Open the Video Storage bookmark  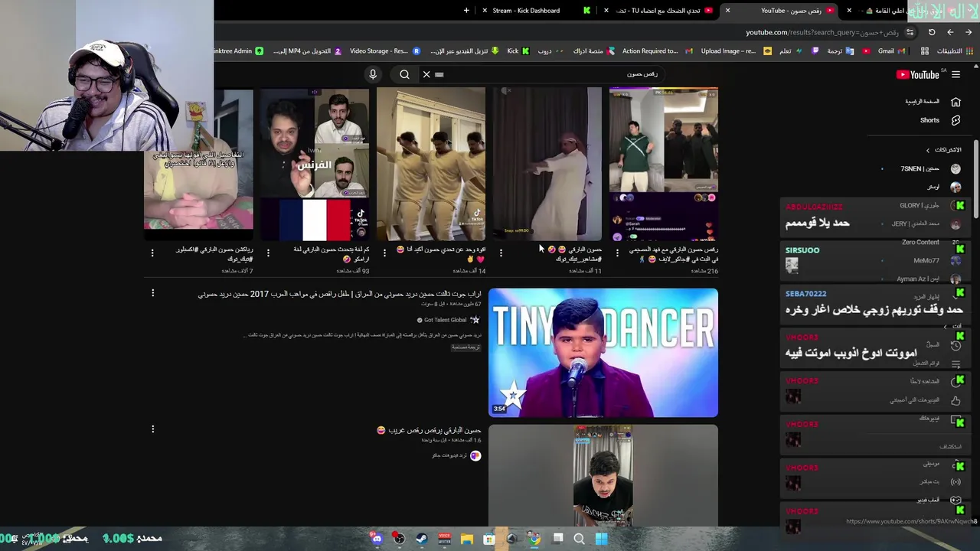click(x=385, y=51)
